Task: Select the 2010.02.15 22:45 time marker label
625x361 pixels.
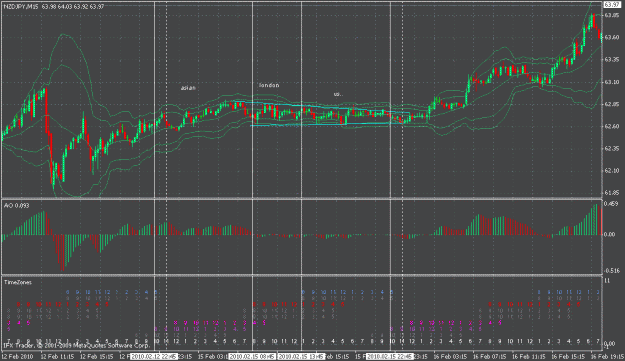Action: point(389,356)
